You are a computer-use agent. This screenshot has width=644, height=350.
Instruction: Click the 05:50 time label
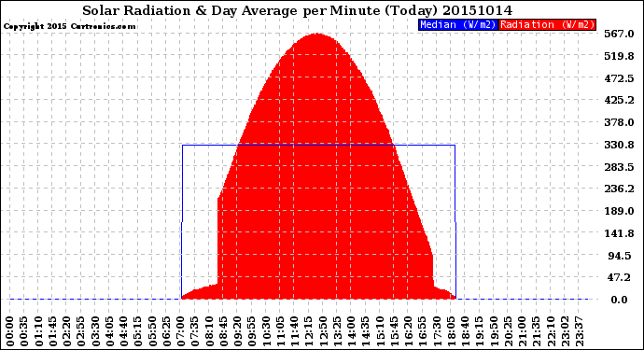pos(152,331)
